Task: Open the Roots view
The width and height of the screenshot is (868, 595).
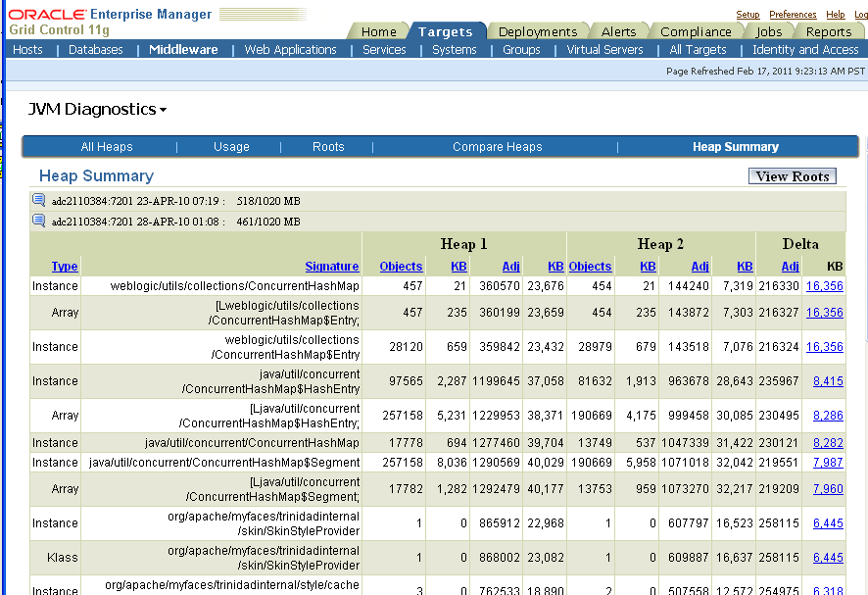Action: click(328, 147)
